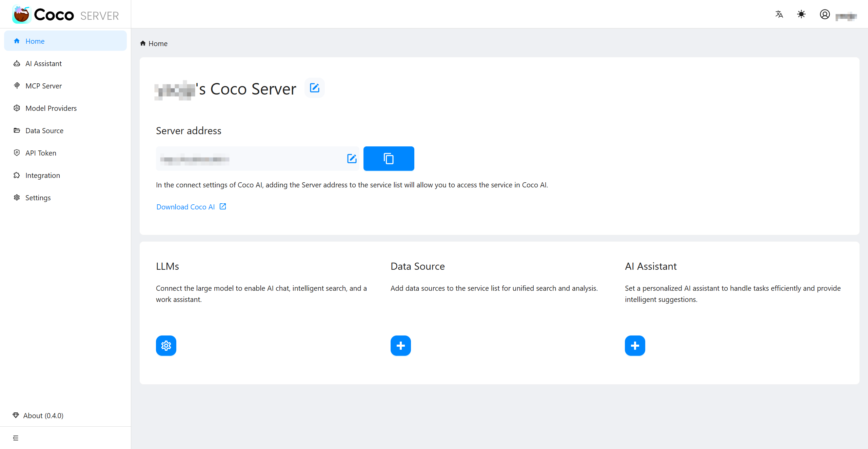
Task: Open AI Assistant from the sidebar
Action: (65, 63)
